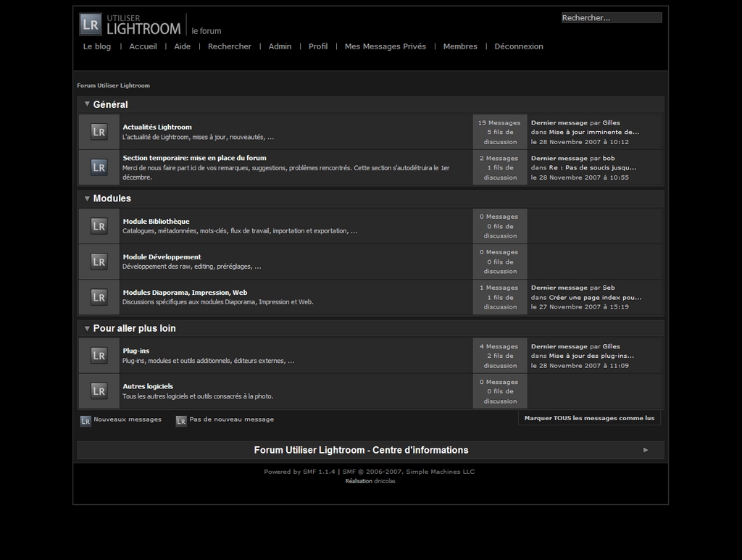Viewport: 742px width, 560px height.
Task: Click the Rechercher... search field
Action: point(612,17)
